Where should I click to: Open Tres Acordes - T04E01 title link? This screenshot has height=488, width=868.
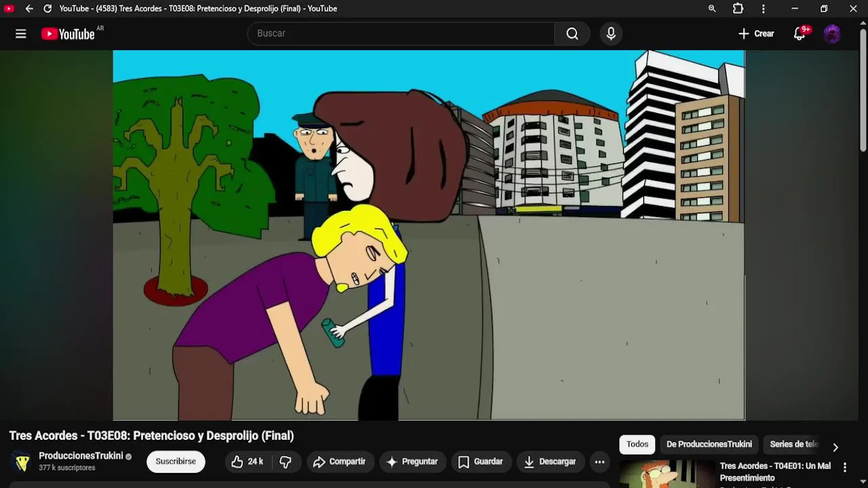[775, 472]
